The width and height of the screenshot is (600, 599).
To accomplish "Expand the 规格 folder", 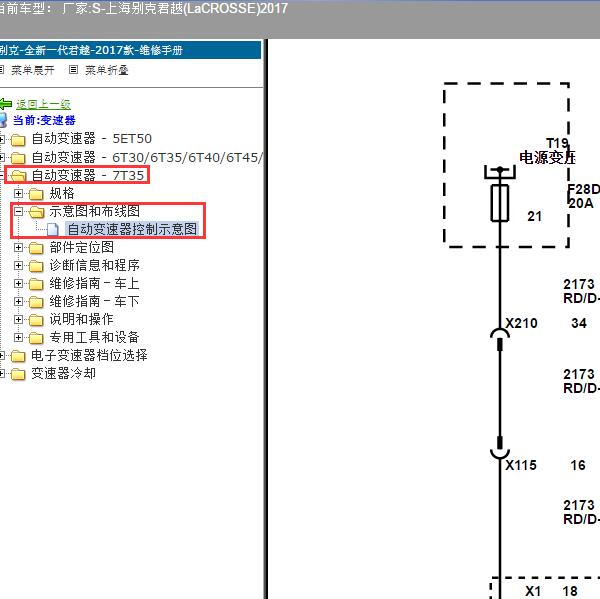I will point(18,193).
